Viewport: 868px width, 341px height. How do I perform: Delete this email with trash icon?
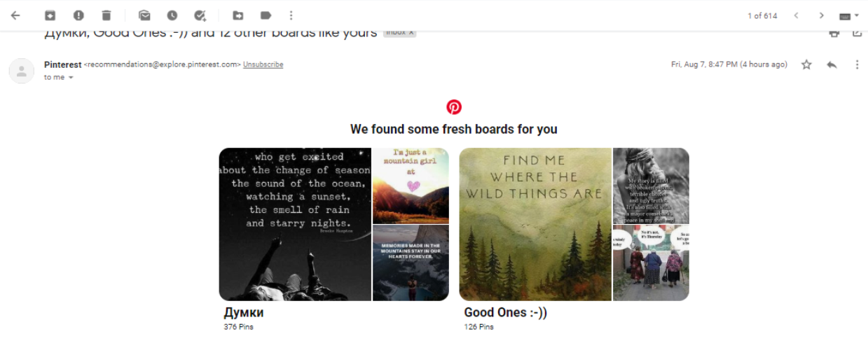[106, 15]
